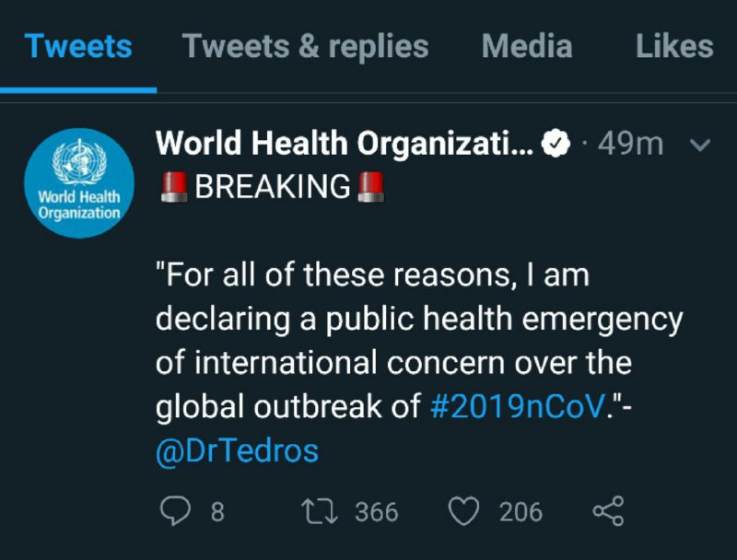
Task: View the 206 likes count
Action: click(521, 511)
